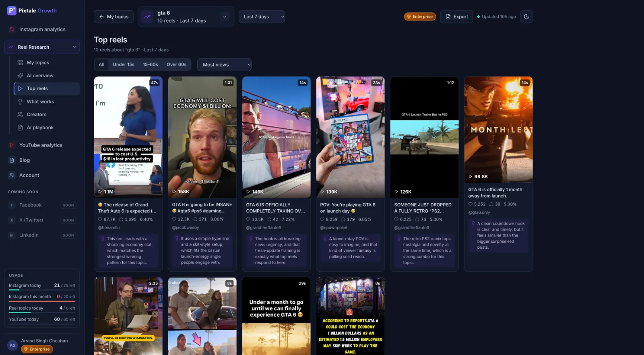
Task: Select the 15–60s filter tab
Action: pyautogui.click(x=151, y=64)
